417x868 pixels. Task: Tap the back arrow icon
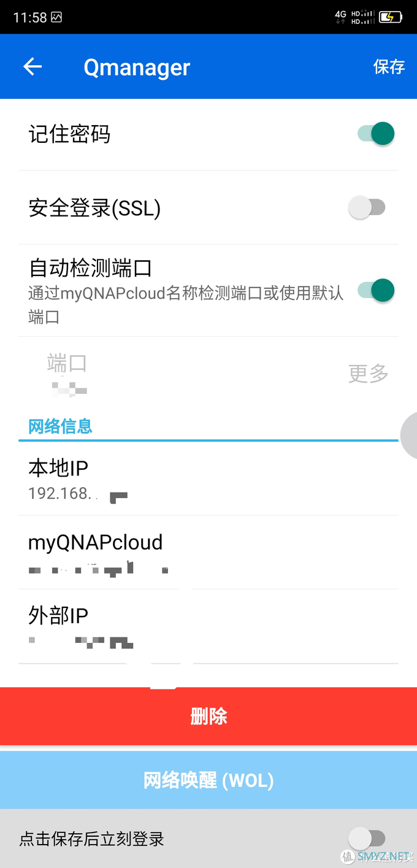tap(33, 66)
